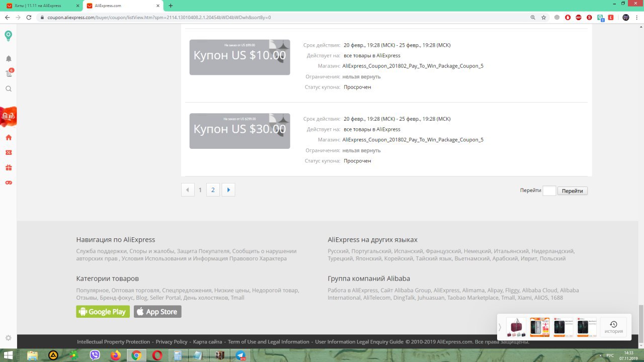Open Privacy Policy footer link
Screen dimensions: 644x362
point(172,342)
